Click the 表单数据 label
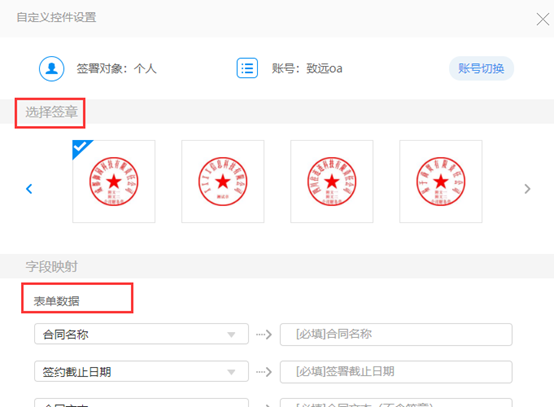Viewport: 554px width, 407px height. (57, 301)
